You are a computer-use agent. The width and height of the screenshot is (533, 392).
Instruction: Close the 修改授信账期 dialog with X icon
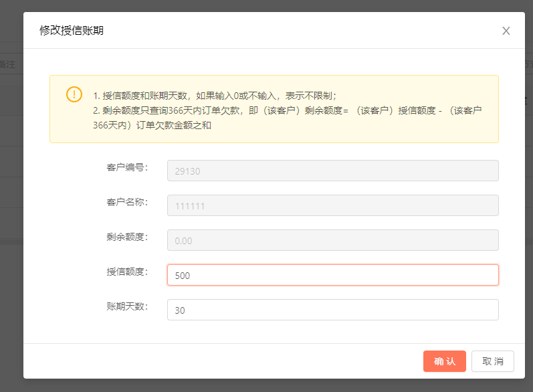coord(506,31)
